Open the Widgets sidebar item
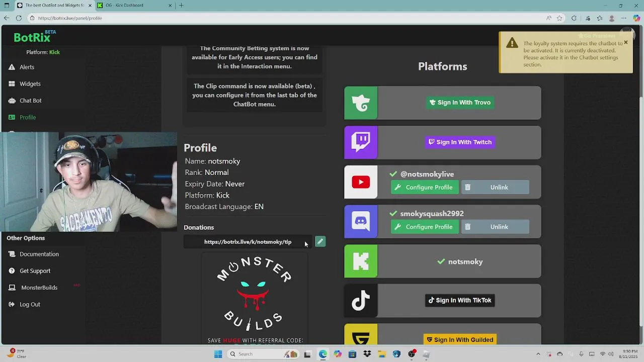The image size is (644, 362). (30, 84)
